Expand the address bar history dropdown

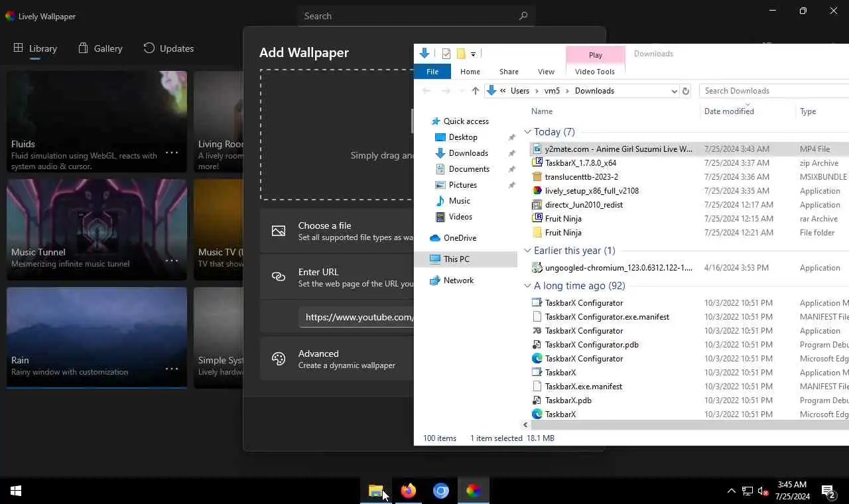point(674,91)
